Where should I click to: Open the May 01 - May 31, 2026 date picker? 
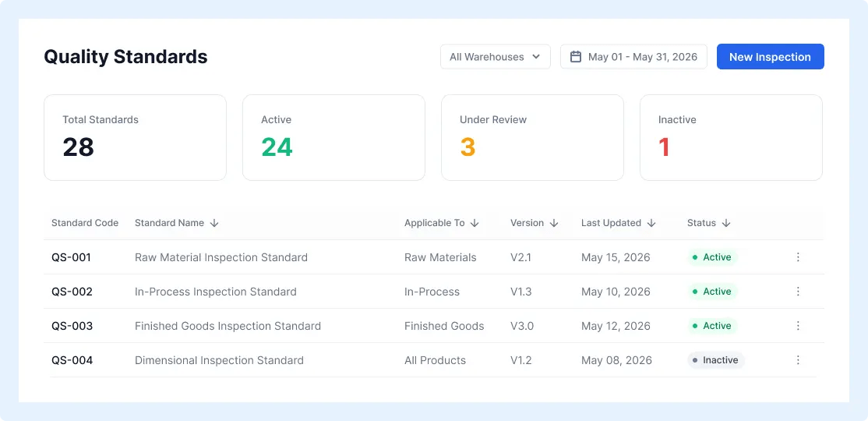pyautogui.click(x=633, y=56)
